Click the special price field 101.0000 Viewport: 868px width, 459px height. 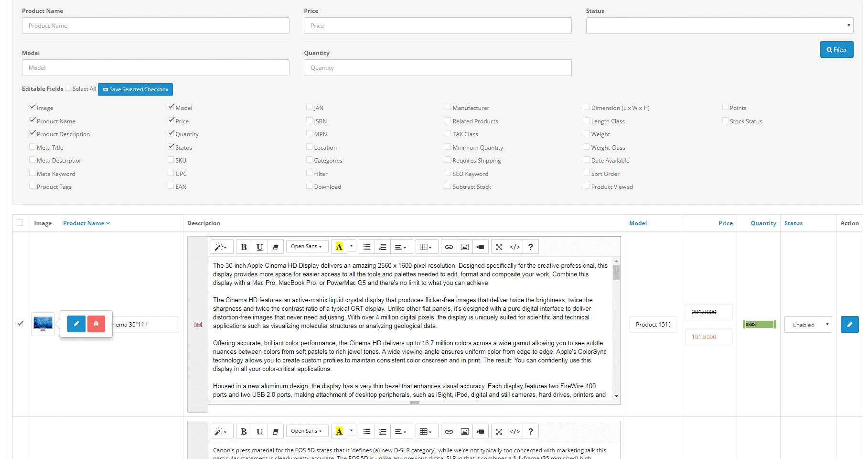point(709,337)
